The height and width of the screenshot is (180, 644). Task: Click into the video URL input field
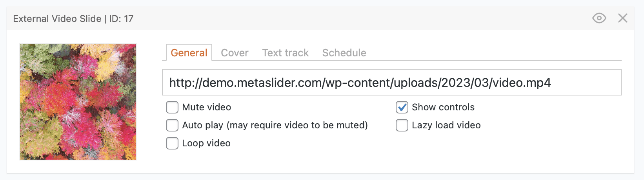click(x=391, y=83)
